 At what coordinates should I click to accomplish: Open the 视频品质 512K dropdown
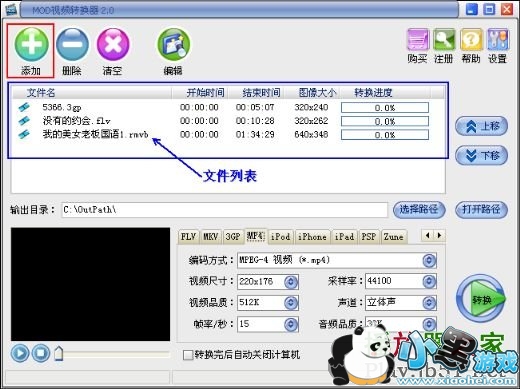pos(291,303)
